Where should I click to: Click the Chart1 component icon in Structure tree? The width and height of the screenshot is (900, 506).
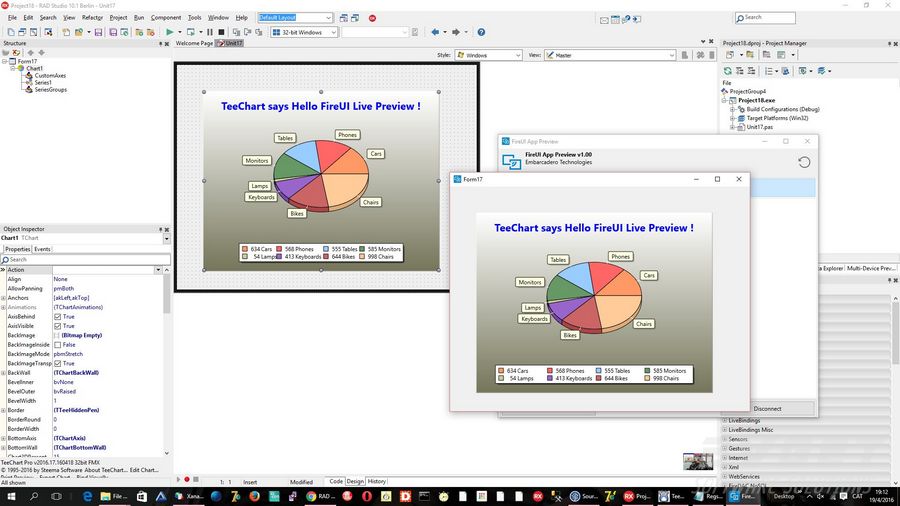point(21,68)
